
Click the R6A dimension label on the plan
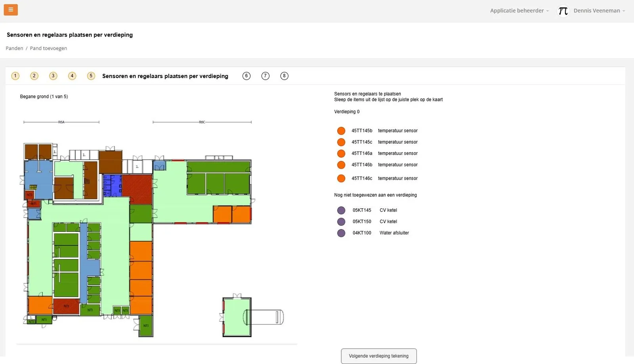tap(61, 122)
